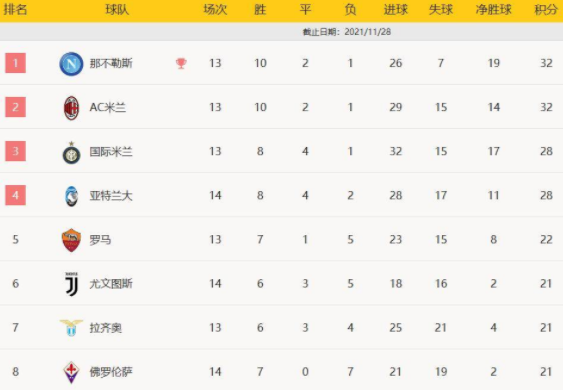Click the Fiorentina crest icon
The image size is (563, 391).
(x=71, y=372)
